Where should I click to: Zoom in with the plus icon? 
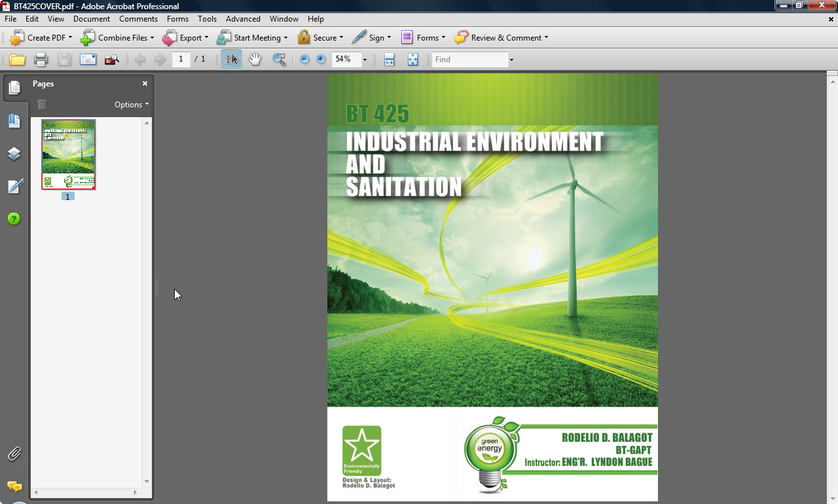[321, 60]
